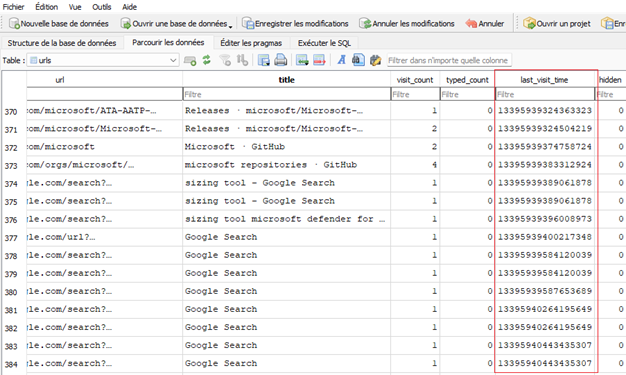Clear all filters using the funnel icon
626x375 pixels.
[x=225, y=60]
